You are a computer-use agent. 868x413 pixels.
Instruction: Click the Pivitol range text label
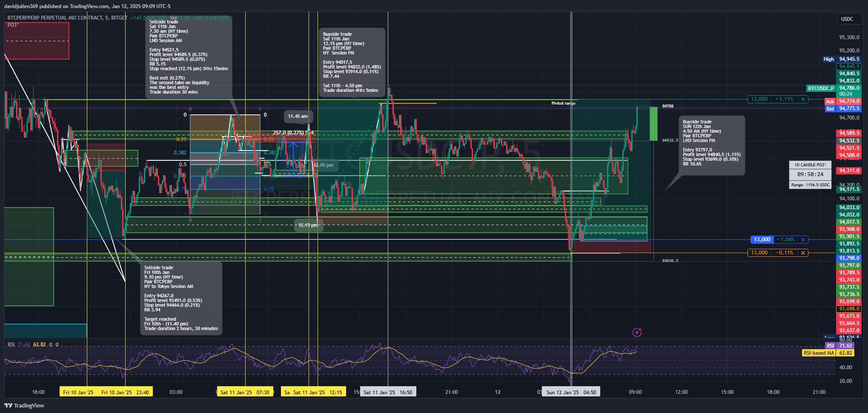click(x=563, y=103)
